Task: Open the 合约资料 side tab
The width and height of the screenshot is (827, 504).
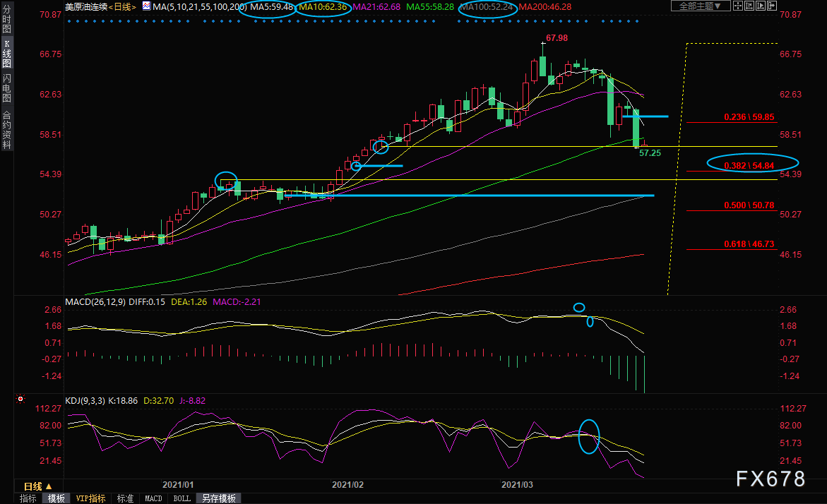Action: click(6, 129)
